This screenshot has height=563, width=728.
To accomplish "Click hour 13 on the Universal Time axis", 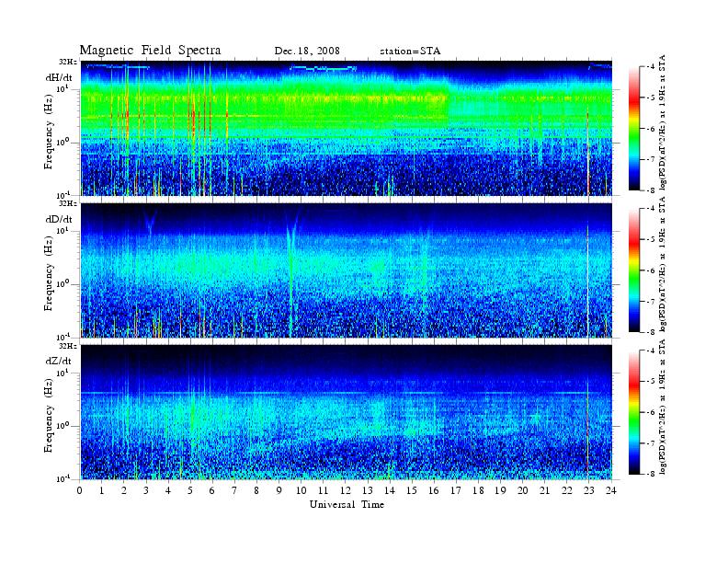I will click(x=368, y=490).
